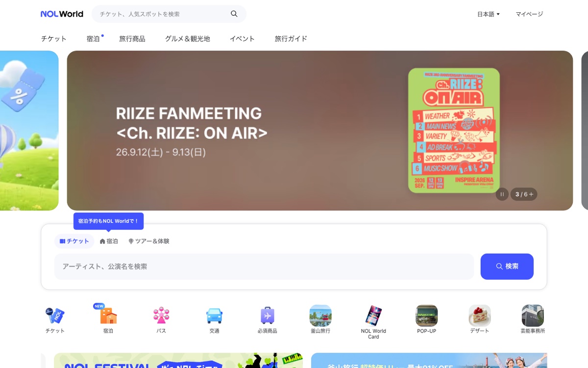The width and height of the screenshot is (588, 368).
Task: Open the POP-UP category icon
Action: [x=427, y=315]
